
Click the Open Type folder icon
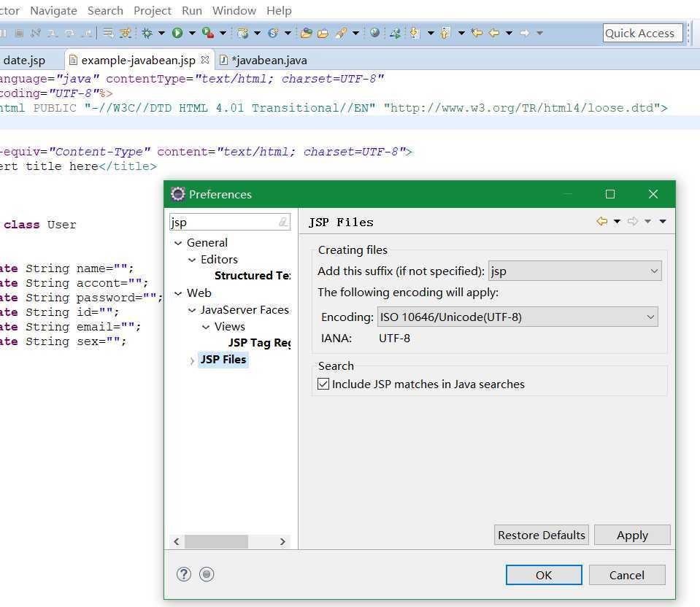[307, 33]
